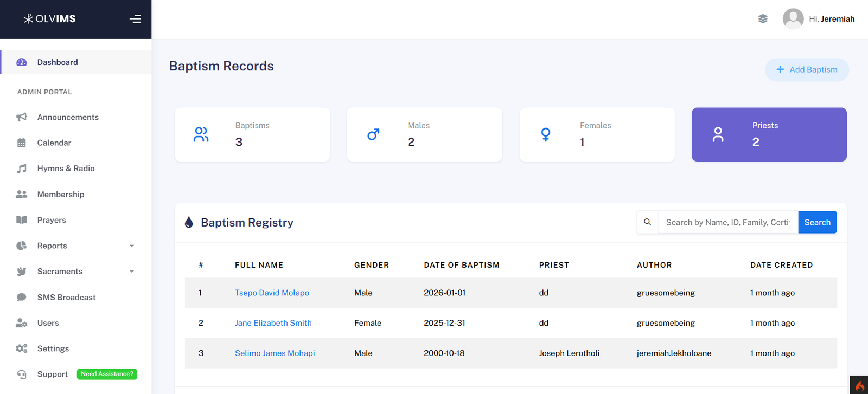Open the Hi, Jeremiah user menu
The image size is (868, 394).
click(x=831, y=19)
